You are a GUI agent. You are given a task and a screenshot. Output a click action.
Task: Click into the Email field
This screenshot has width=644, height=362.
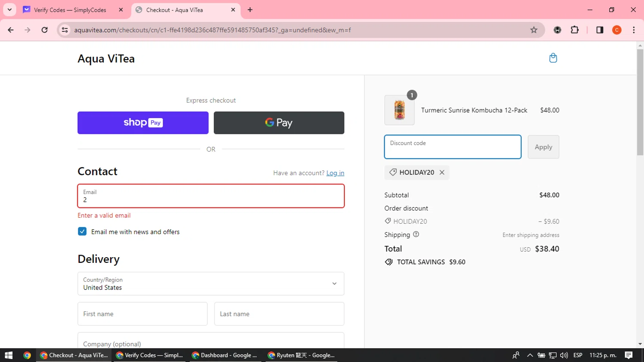click(x=211, y=196)
